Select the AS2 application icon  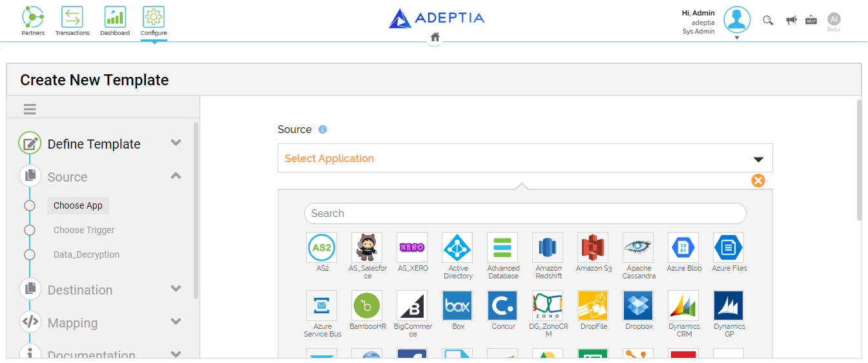point(322,247)
